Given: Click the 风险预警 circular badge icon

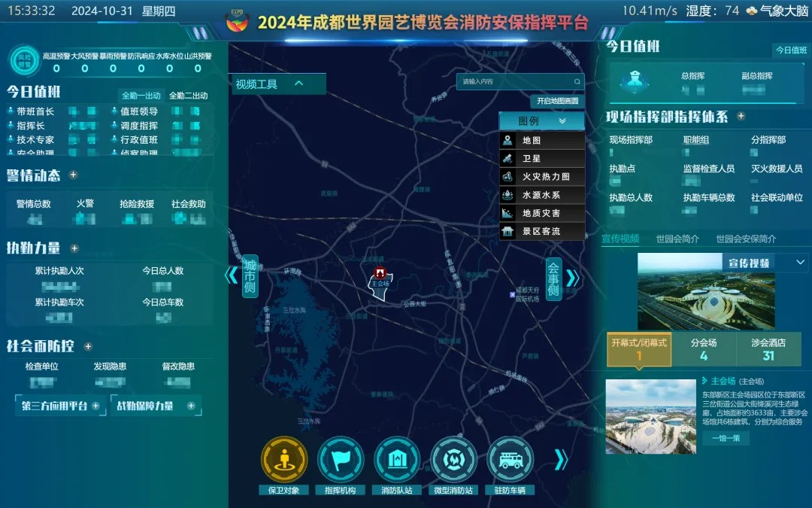Looking at the screenshot, I should 25,62.
